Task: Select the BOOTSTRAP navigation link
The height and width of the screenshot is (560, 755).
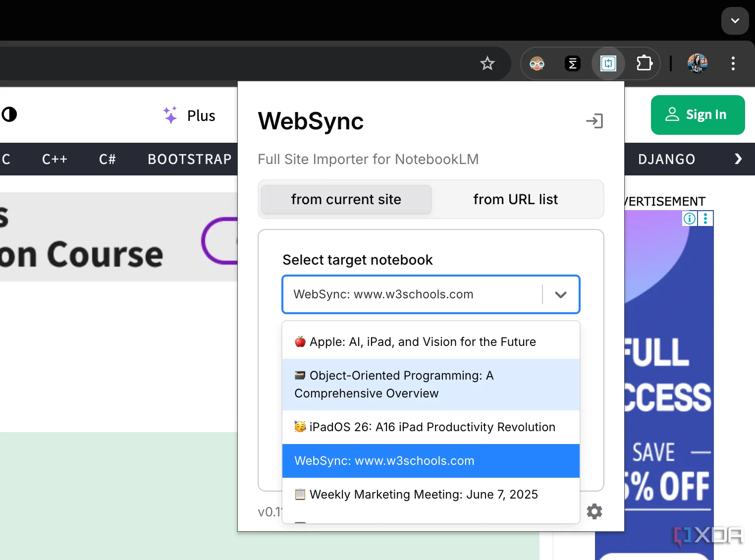Action: [x=189, y=159]
